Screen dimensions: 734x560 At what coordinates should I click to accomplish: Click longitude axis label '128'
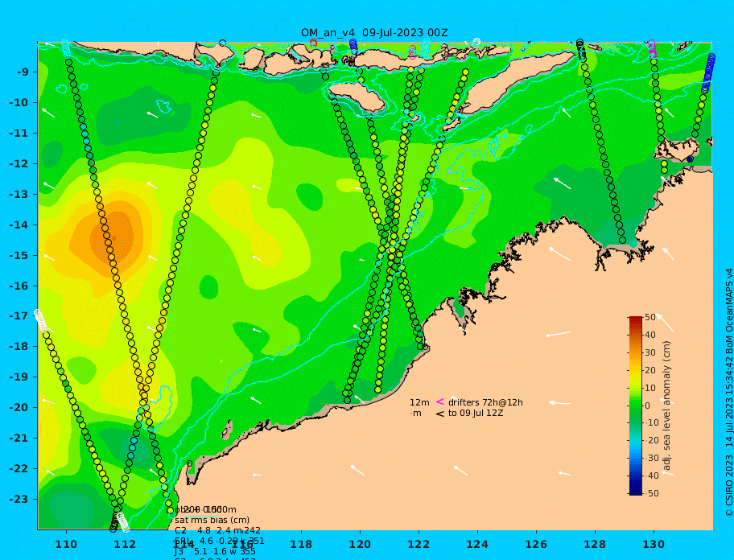point(595,544)
